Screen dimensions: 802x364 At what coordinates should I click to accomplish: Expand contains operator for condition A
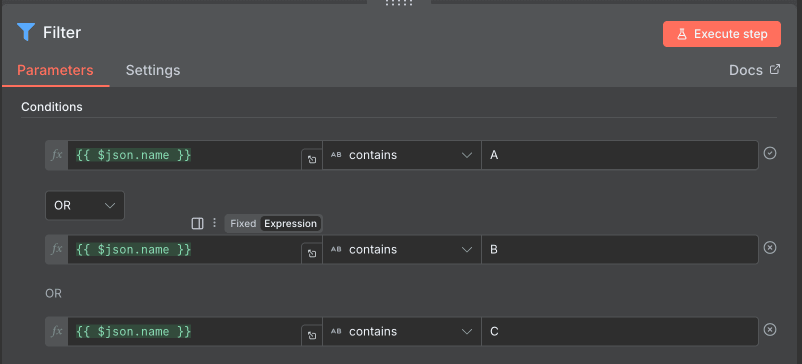pyautogui.click(x=402, y=155)
